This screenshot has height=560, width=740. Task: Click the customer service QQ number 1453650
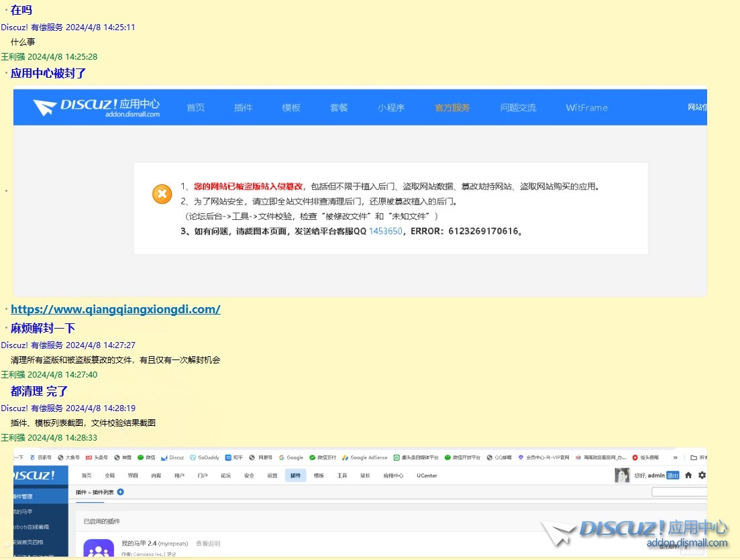pyautogui.click(x=385, y=231)
